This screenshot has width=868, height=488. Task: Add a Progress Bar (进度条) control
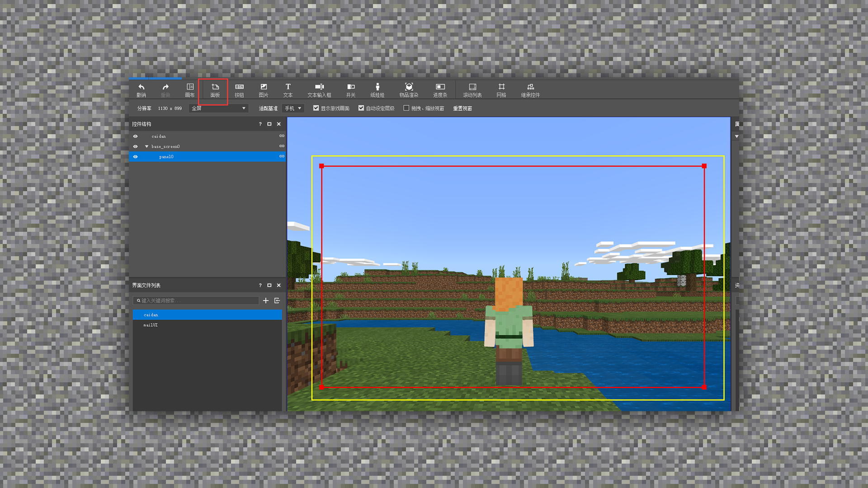(440, 90)
